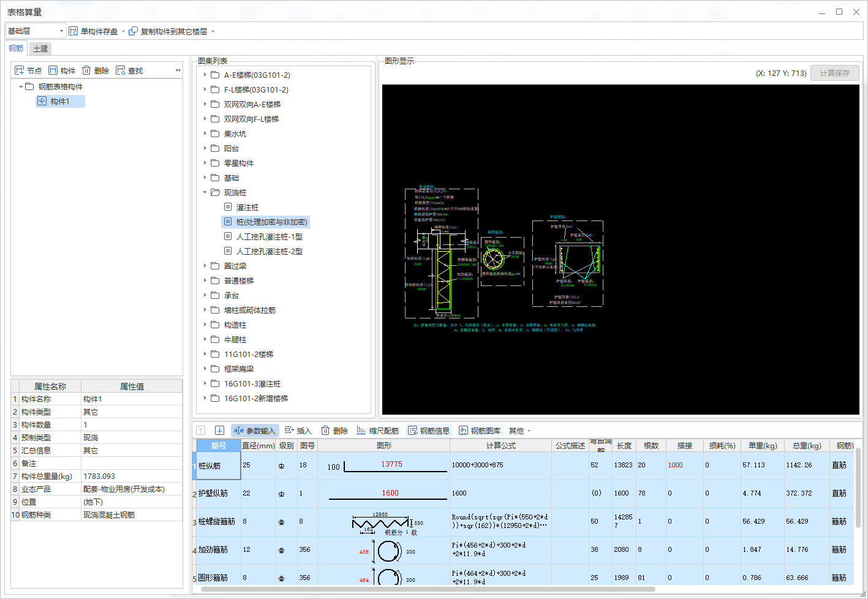Click 复制构件到其它楼层 copy icon
868x599 pixels.
pyautogui.click(x=133, y=31)
